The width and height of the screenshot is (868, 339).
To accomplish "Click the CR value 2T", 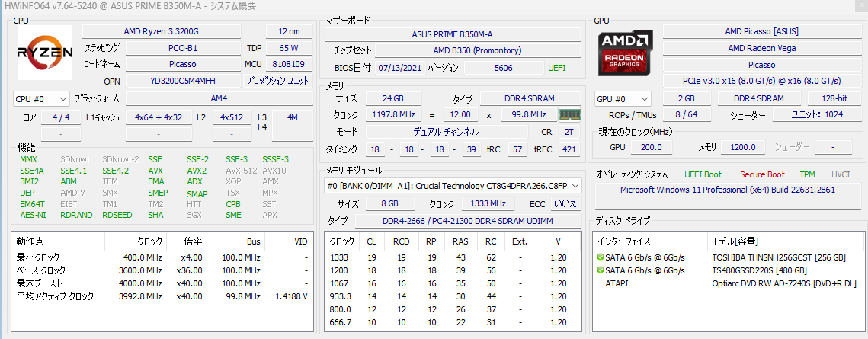I will [569, 132].
